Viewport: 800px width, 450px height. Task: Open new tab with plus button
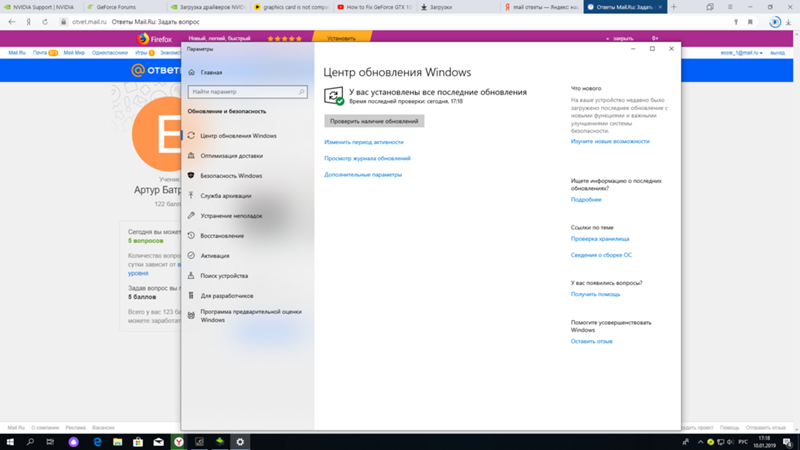[674, 7]
